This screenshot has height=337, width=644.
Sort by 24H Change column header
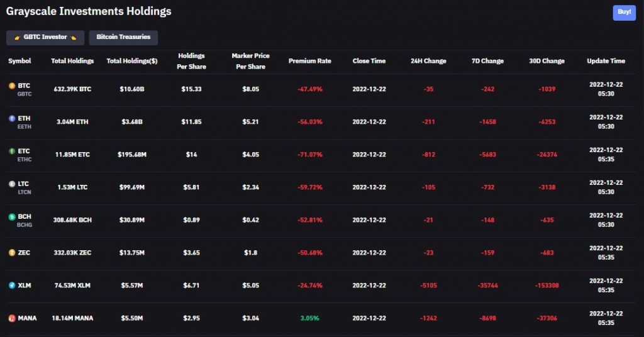[428, 61]
